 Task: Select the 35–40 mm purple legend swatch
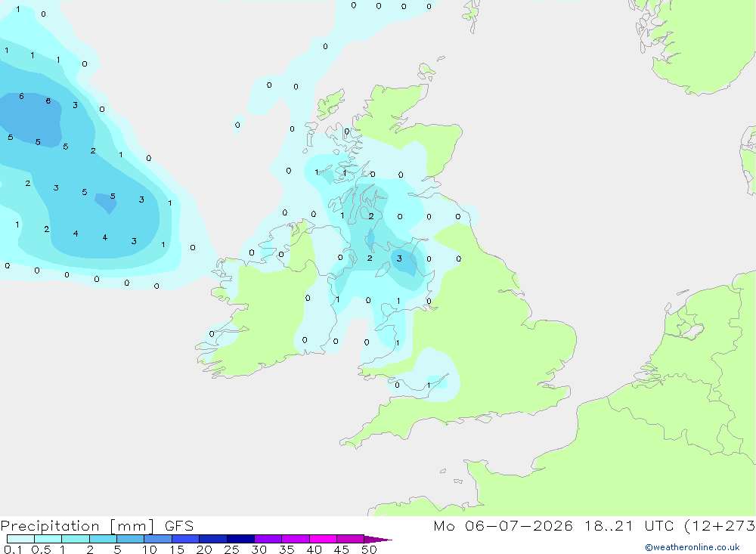(x=296, y=539)
